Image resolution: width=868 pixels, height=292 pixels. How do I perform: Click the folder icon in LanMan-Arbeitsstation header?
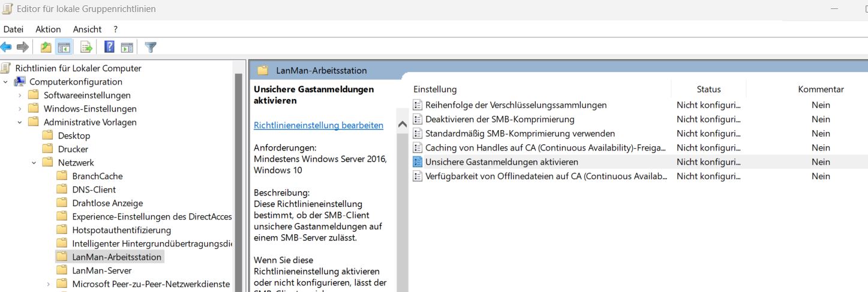[263, 70]
